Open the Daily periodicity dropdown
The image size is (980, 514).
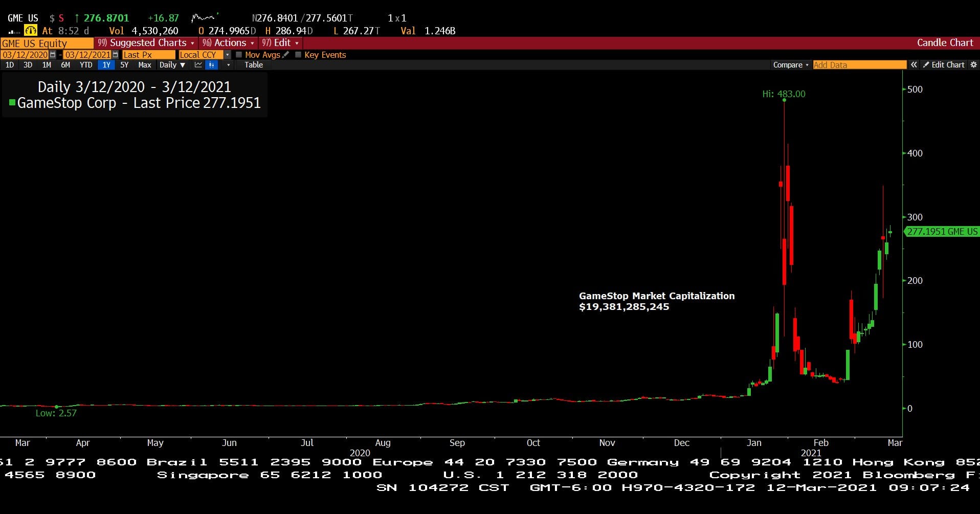click(172, 65)
